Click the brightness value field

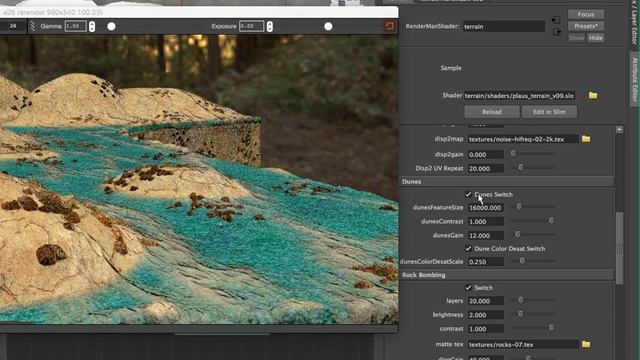click(x=486, y=315)
